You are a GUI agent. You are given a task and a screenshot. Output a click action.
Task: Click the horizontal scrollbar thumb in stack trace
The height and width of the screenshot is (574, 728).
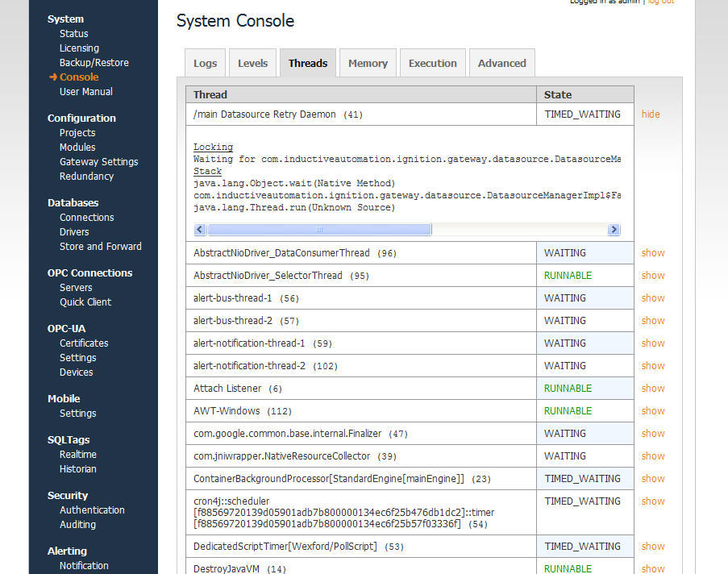coord(319,230)
